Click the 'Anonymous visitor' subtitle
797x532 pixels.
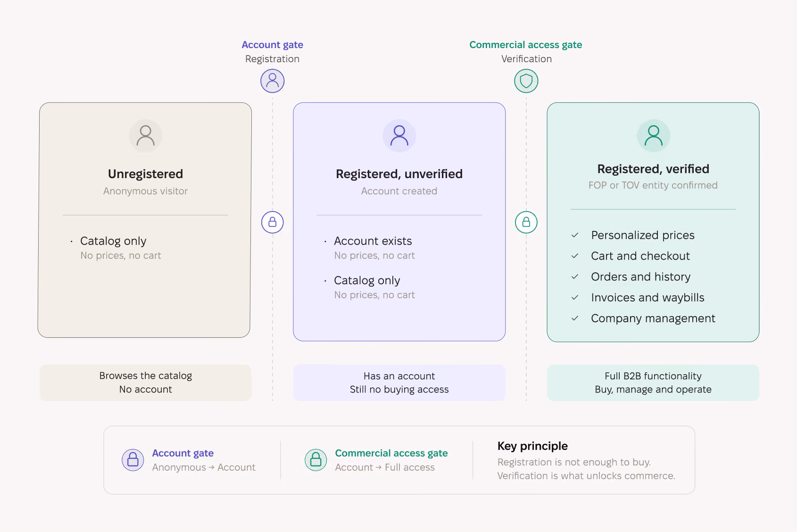tap(146, 191)
